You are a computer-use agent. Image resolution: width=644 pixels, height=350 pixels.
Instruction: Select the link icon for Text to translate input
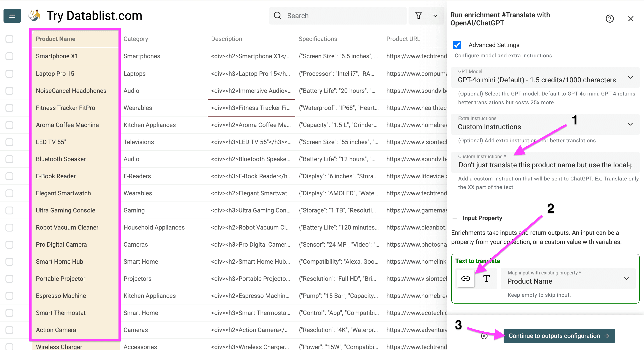point(465,279)
